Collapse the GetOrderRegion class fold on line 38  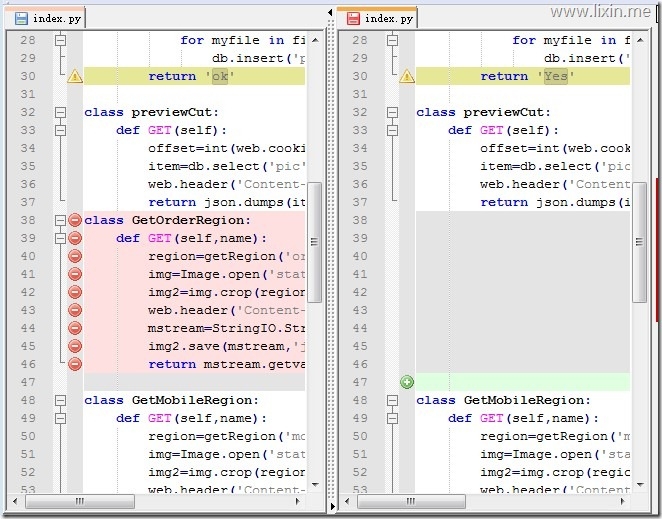[60, 220]
